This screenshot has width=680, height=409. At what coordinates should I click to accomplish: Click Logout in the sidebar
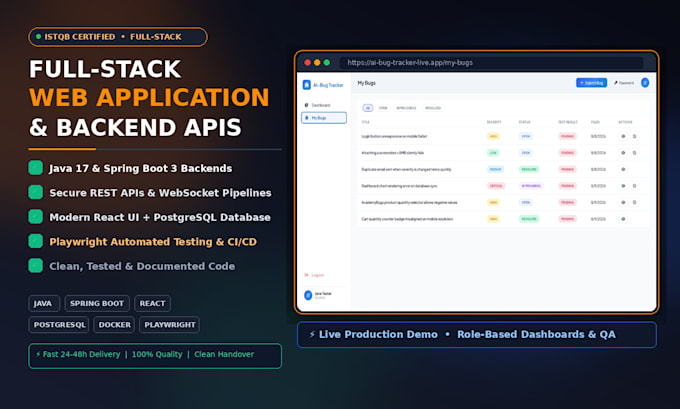[x=314, y=275]
